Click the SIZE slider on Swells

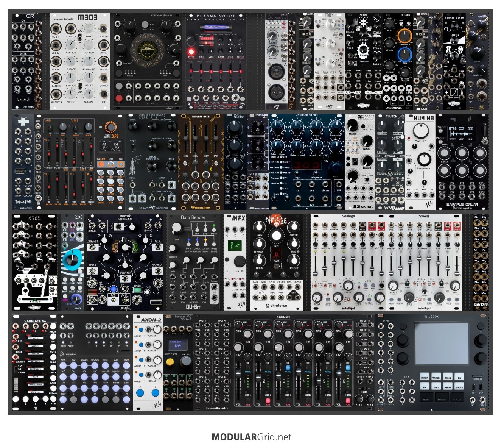pyautogui.click(x=401, y=267)
